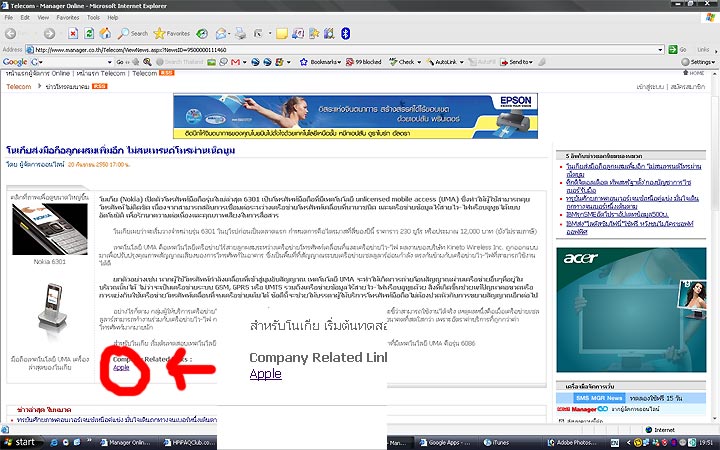The width and height of the screenshot is (720, 450).
Task: Open the Mail envelope icon
Action: coord(221,33)
